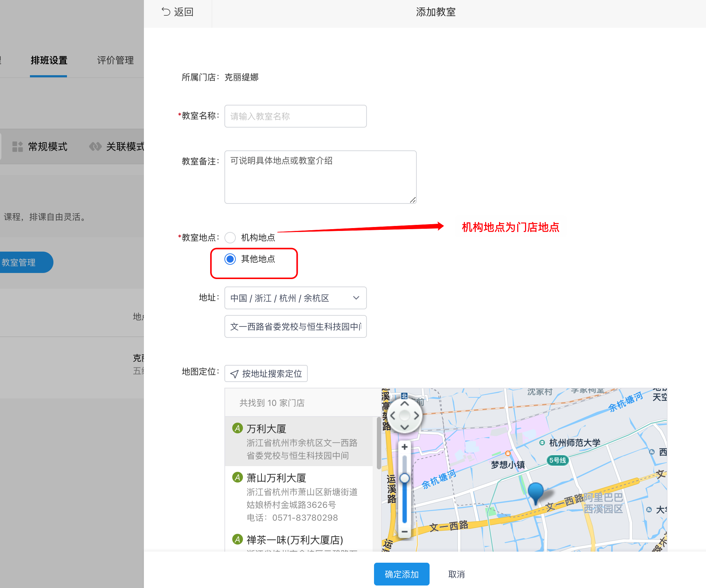Click 阿里巴巴西溪园区 label on map
Image resolution: width=706 pixels, height=588 pixels.
(603, 503)
